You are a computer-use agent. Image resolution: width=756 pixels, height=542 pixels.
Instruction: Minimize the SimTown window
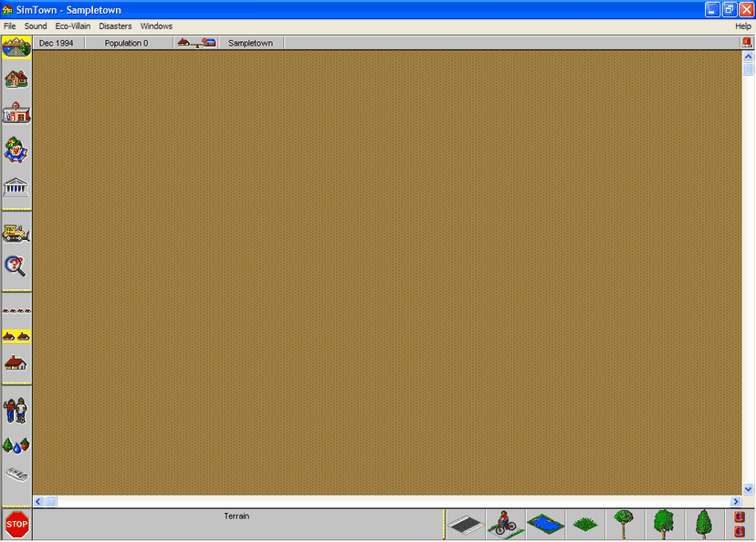pyautogui.click(x=712, y=10)
